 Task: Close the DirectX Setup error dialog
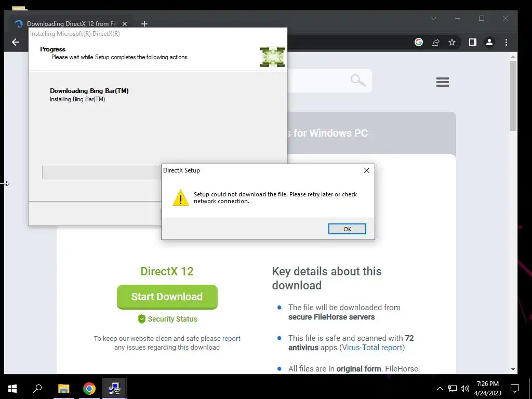tap(367, 170)
